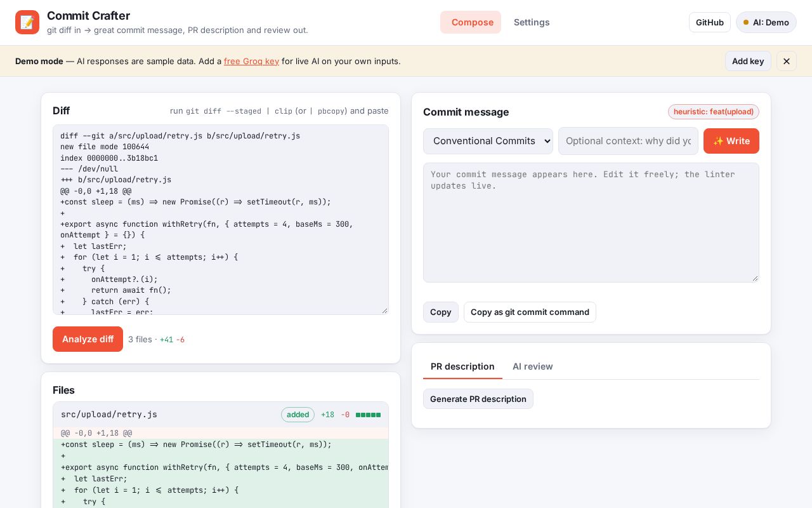Click the Diff textarea resize handle
Viewport: 812px width, 508px height.
click(x=384, y=311)
